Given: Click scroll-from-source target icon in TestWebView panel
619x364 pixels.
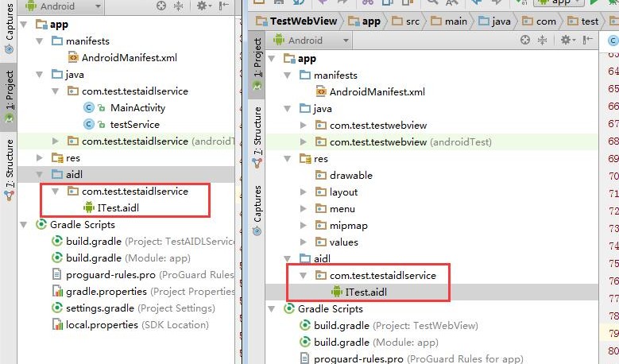Looking at the screenshot, I should coord(525,40).
